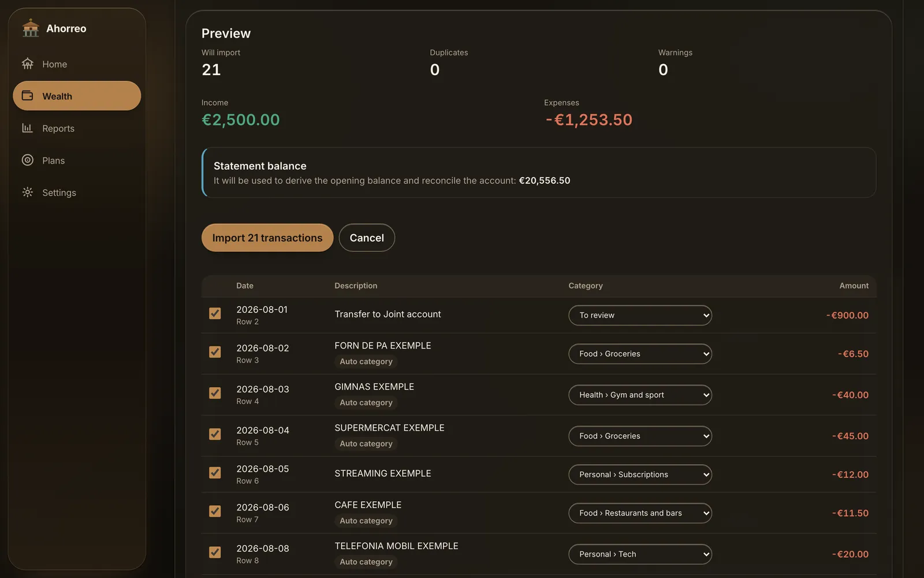Open the Settings page

(x=77, y=192)
